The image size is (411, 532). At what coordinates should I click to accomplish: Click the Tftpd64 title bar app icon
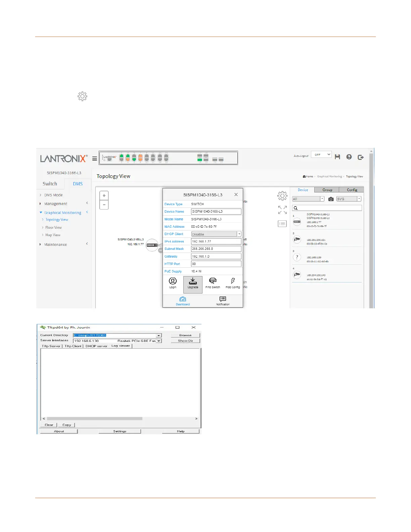[x=43, y=327]
